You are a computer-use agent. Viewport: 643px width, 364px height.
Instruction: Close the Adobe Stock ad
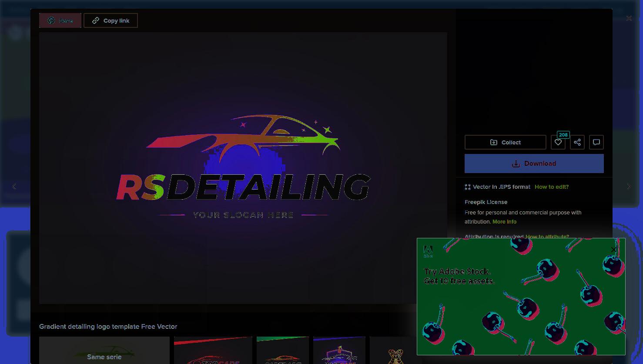tap(614, 250)
